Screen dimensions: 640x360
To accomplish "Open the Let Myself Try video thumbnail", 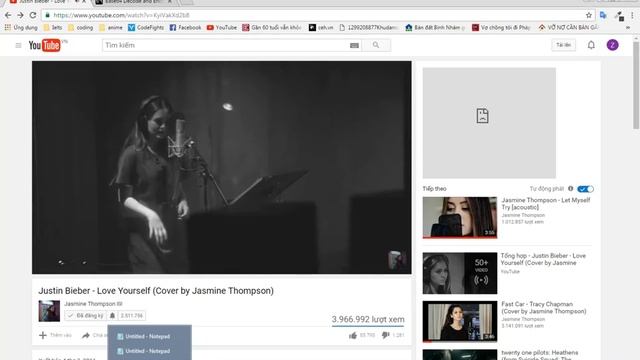I will pos(460,218).
